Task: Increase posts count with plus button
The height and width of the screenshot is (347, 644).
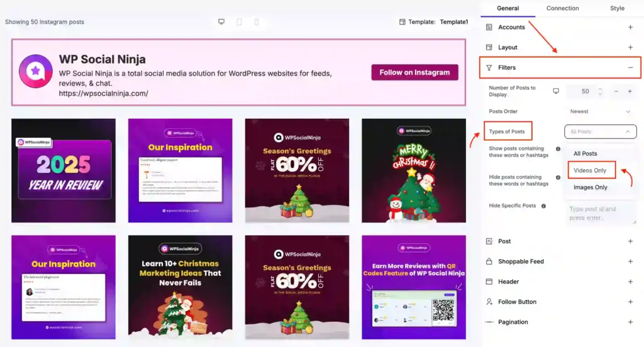Action: [630, 91]
